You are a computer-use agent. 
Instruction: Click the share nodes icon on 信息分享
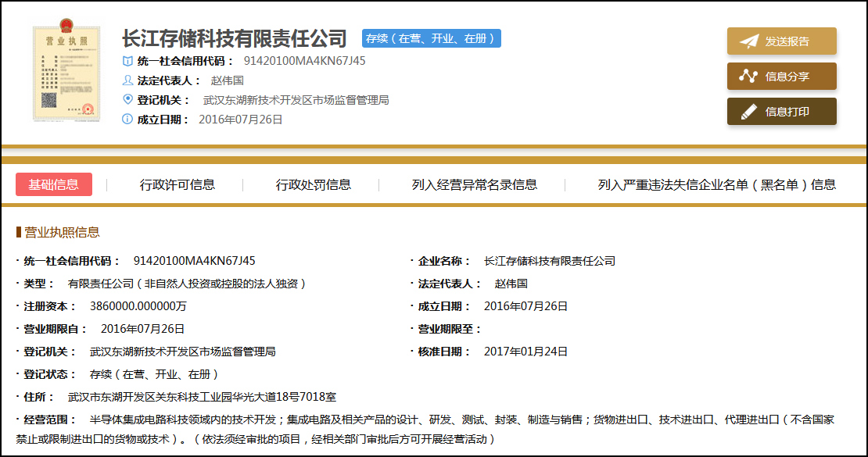749,77
